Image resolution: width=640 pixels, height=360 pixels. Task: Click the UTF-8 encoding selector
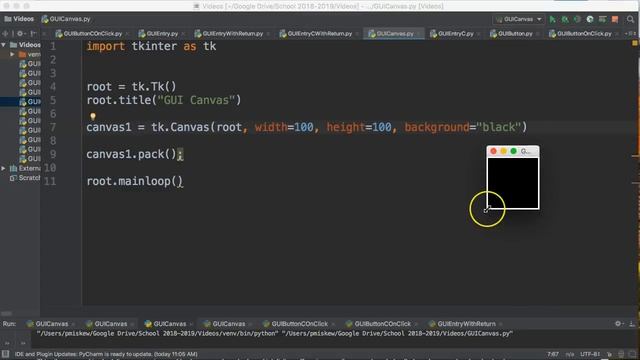click(x=590, y=354)
